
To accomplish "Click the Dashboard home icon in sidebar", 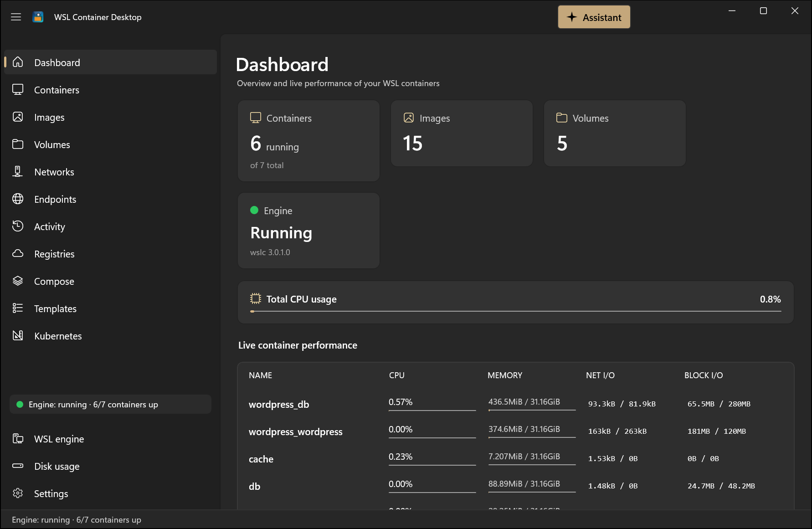I will pos(18,62).
